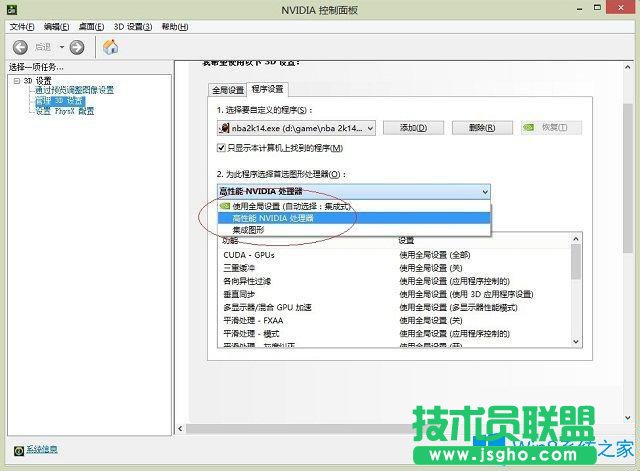Click setting 使用全局设置 (多显示器性能模式)
640x471 pixels.
[x=458, y=307]
